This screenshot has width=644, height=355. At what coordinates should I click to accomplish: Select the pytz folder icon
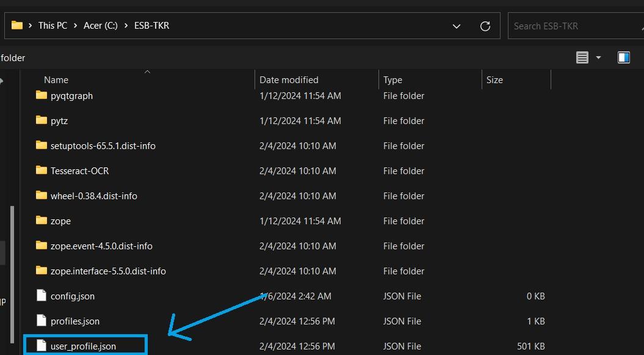(x=42, y=120)
